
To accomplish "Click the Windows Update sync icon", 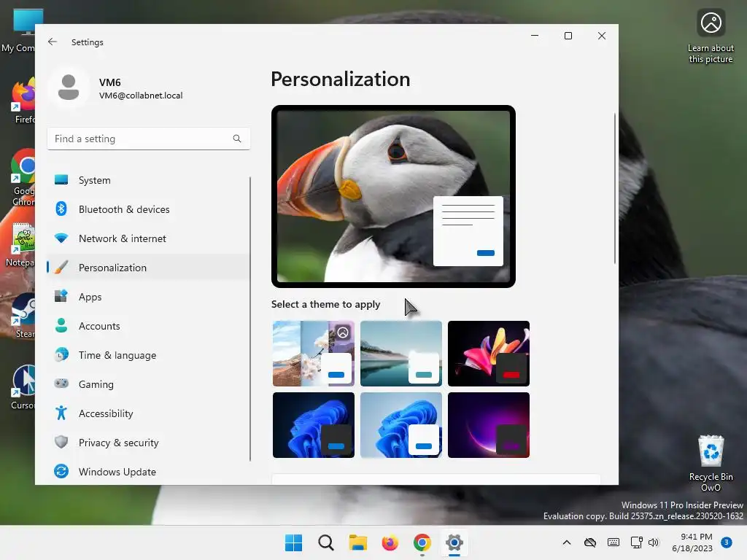I will pyautogui.click(x=61, y=472).
